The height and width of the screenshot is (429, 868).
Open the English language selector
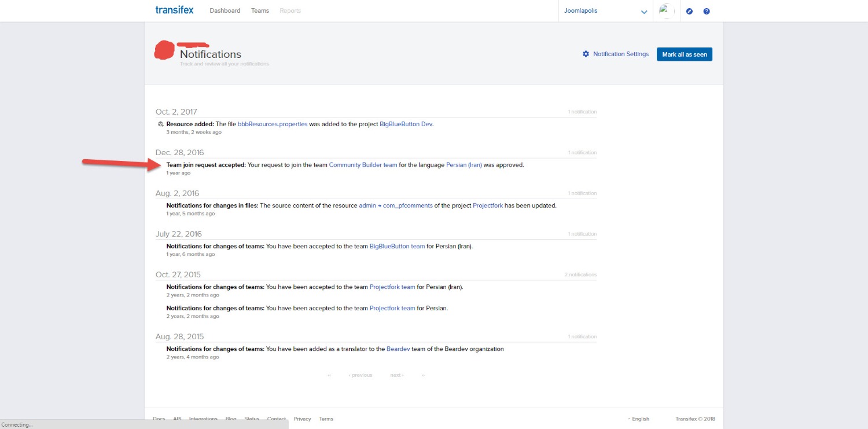(639, 419)
